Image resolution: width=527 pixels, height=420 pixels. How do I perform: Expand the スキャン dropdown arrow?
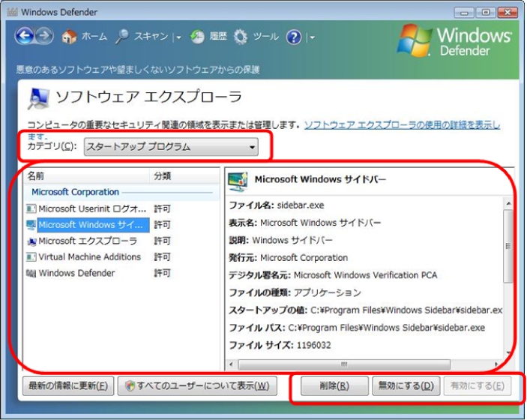coord(178,37)
